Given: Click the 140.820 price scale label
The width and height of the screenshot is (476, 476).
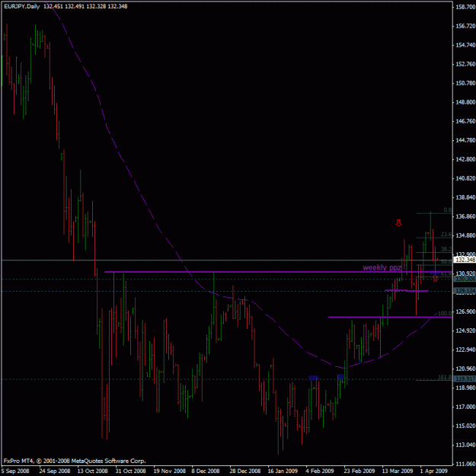Looking at the screenshot, I should 465,178.
